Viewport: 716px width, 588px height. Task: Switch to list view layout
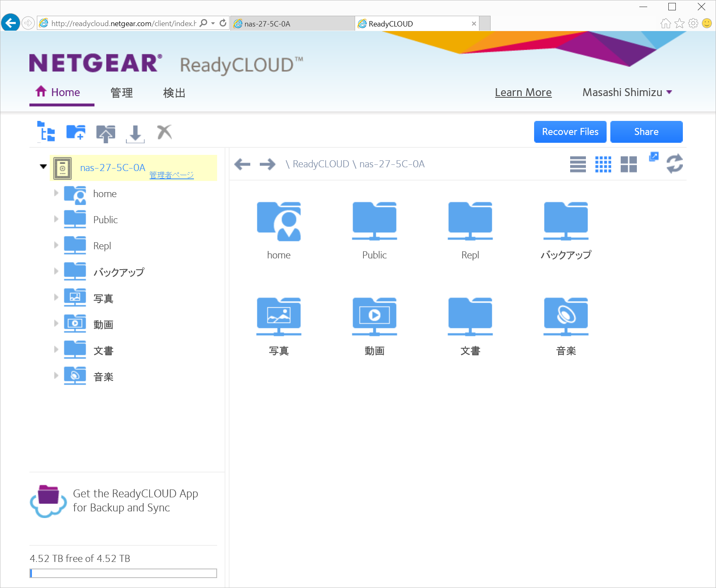tap(578, 164)
